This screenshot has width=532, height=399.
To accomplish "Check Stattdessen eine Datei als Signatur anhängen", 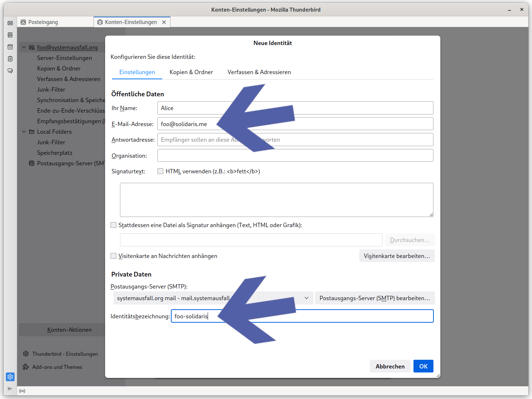I will pyautogui.click(x=113, y=225).
